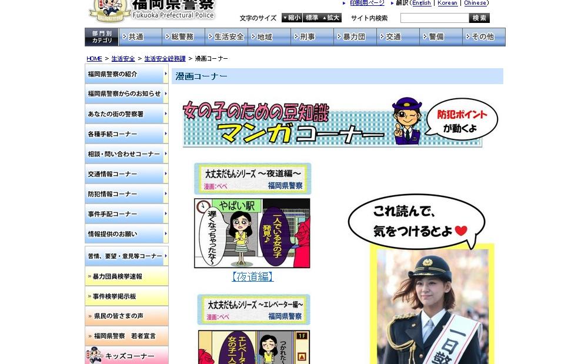Click the 部門別カテゴリ category label
The width and height of the screenshot is (588, 364).
102,37
